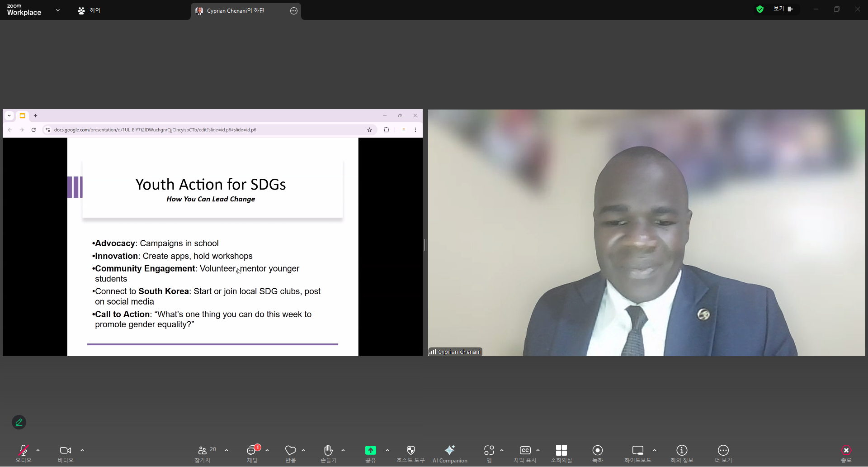Open the view layout button
This screenshot has height=467, width=868.
[783, 9]
